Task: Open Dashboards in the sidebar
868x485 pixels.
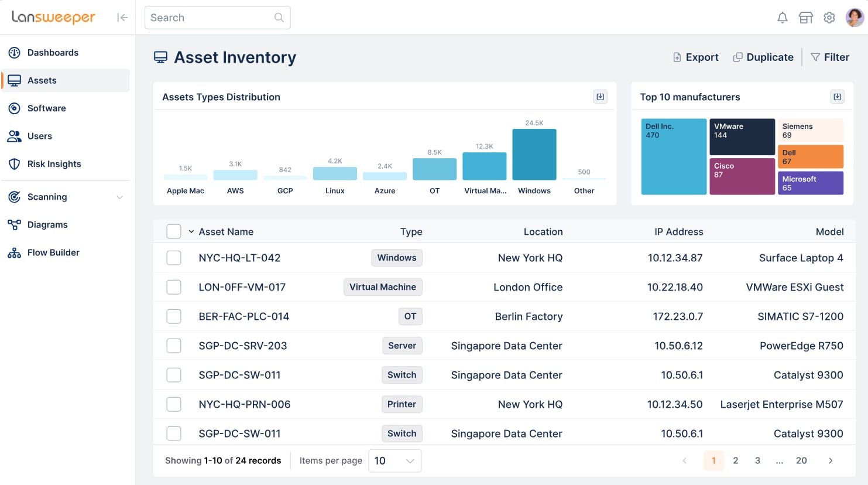Action: tap(66, 53)
